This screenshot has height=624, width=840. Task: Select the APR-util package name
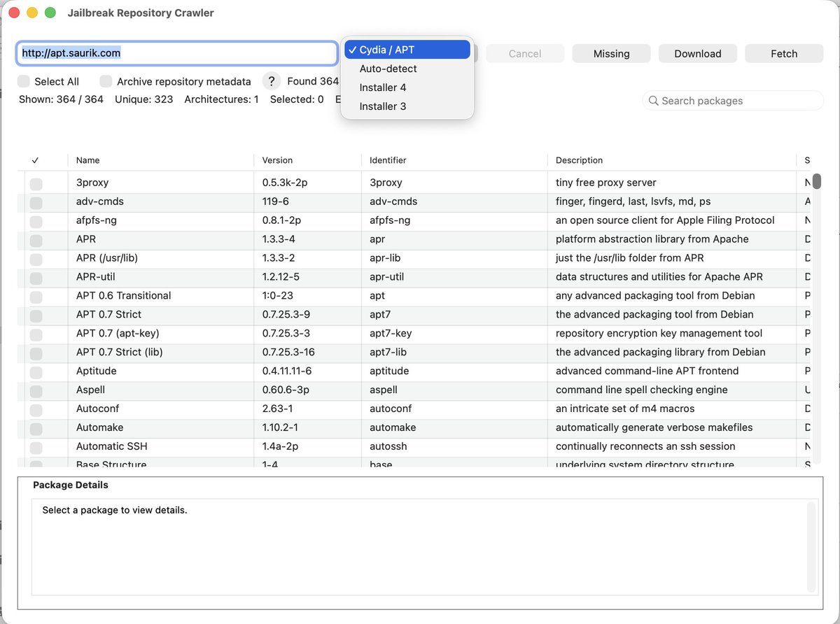click(x=96, y=277)
